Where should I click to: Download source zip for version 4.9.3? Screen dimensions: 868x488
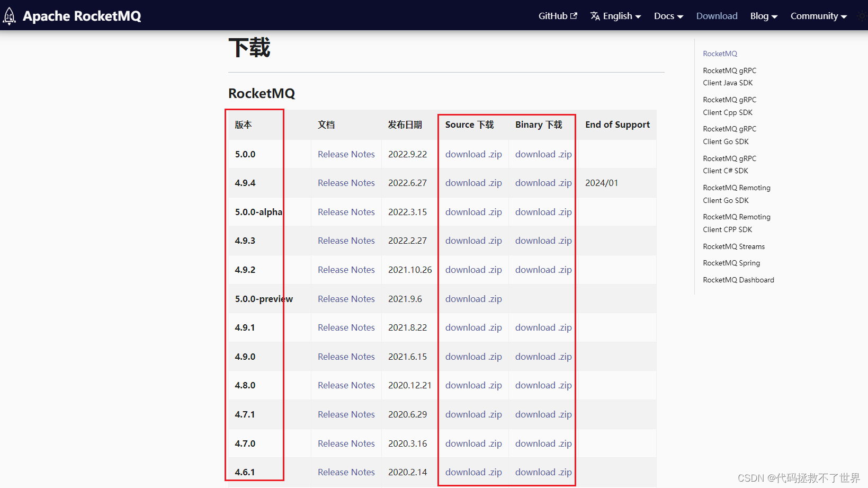473,241
